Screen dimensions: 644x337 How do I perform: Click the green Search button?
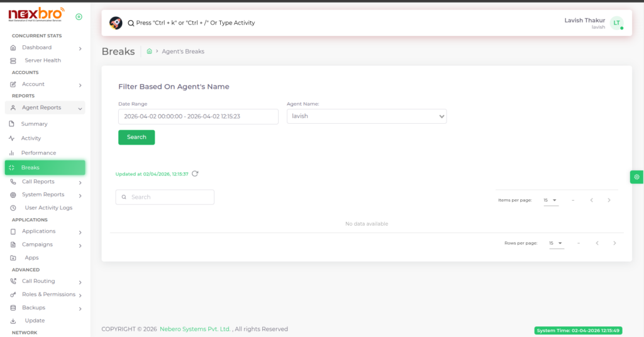[x=136, y=137]
